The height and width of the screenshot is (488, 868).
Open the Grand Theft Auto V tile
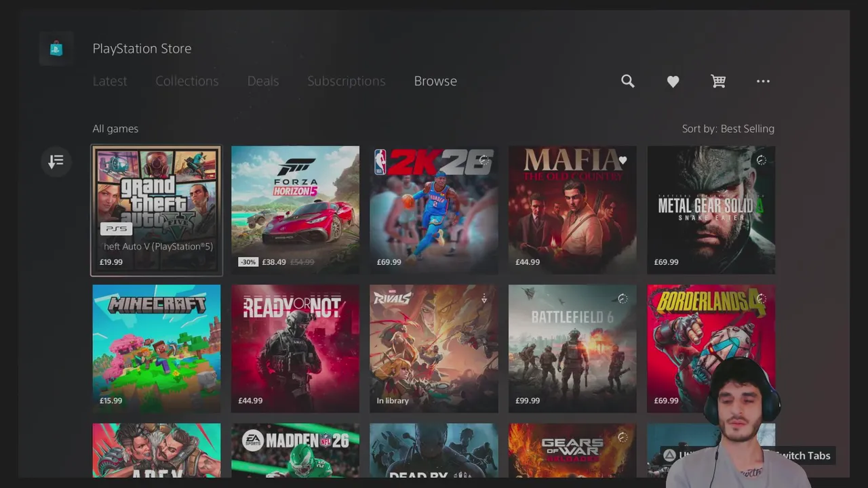pyautogui.click(x=157, y=211)
